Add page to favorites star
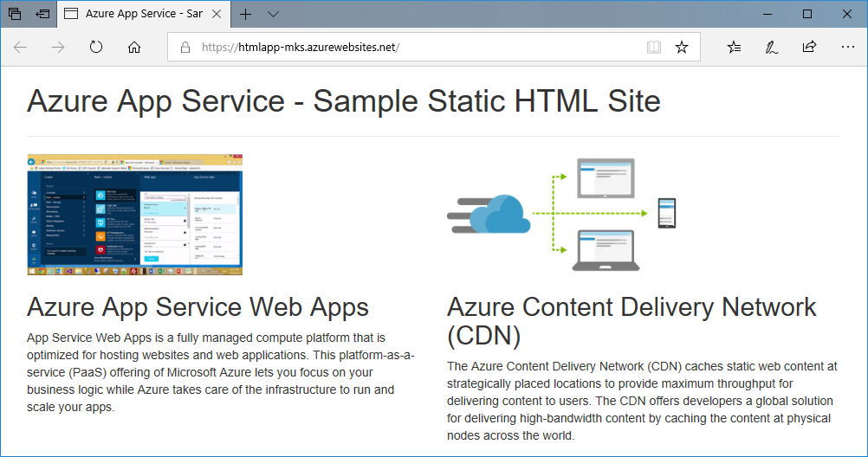Screen dimensions: 868x457 coord(682,47)
